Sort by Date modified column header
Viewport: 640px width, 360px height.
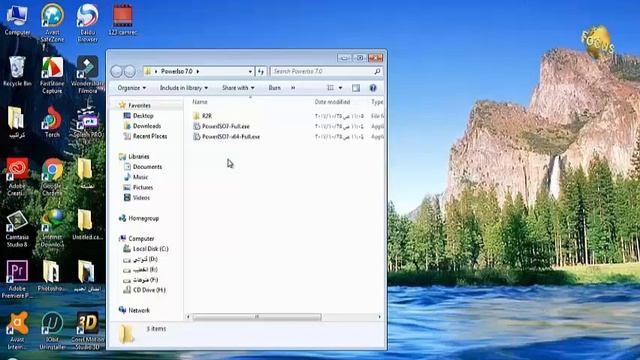[332, 102]
